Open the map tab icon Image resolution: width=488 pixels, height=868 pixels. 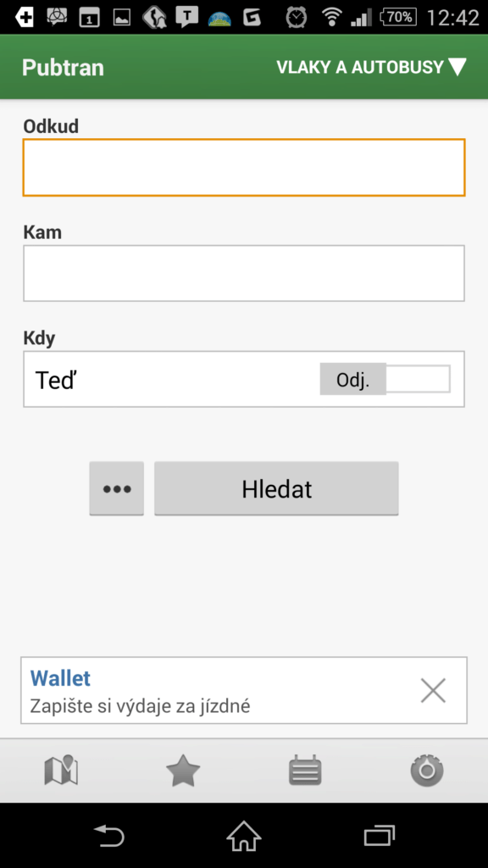point(61,771)
